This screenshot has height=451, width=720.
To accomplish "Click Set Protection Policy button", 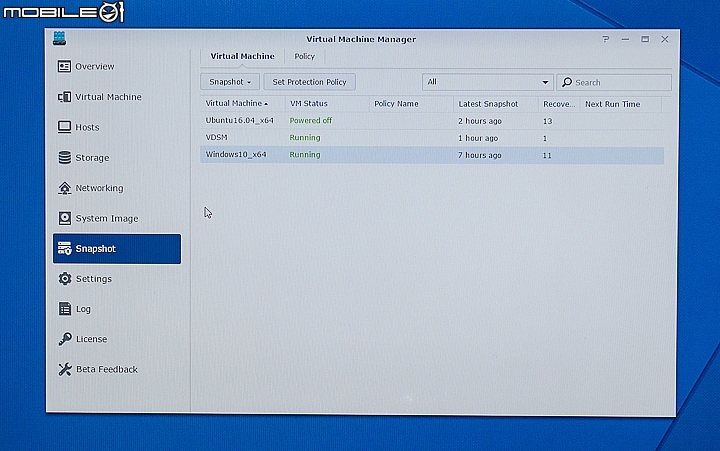I will coord(309,82).
